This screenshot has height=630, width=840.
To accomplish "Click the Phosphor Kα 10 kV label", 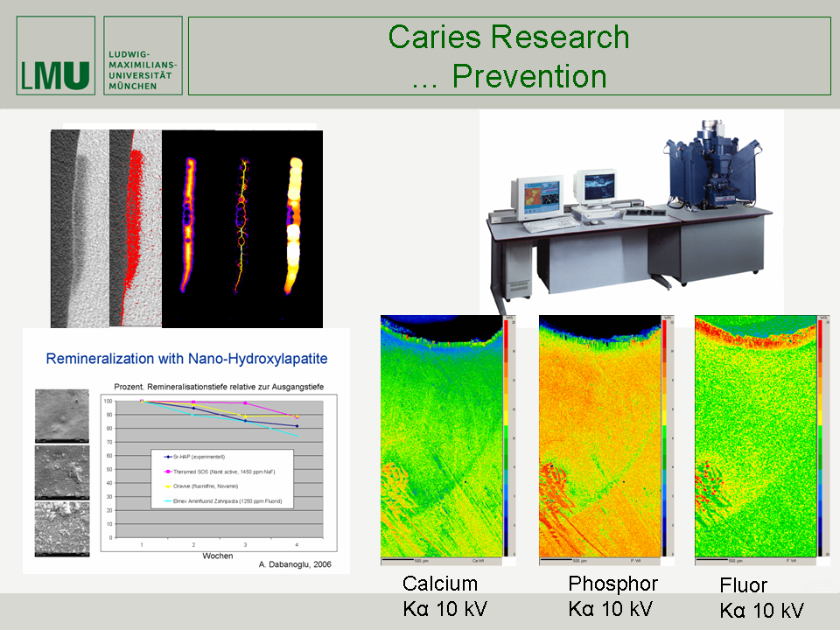I will coord(612,597).
